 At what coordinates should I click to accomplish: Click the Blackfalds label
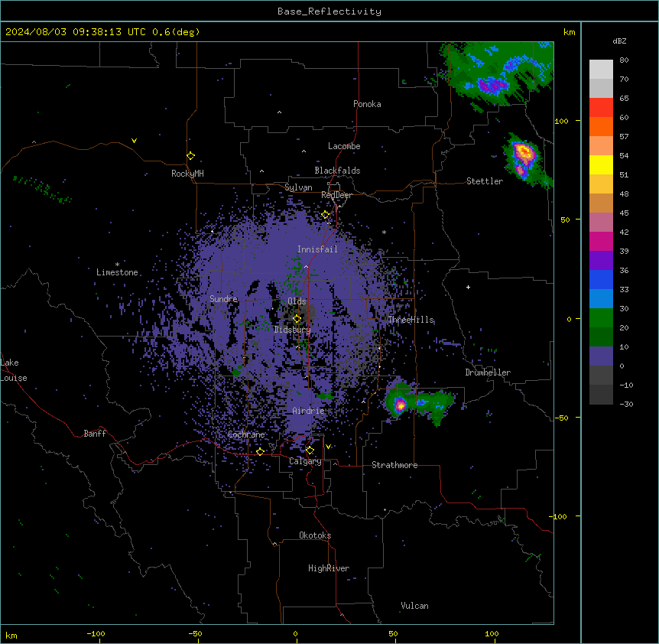(x=337, y=171)
